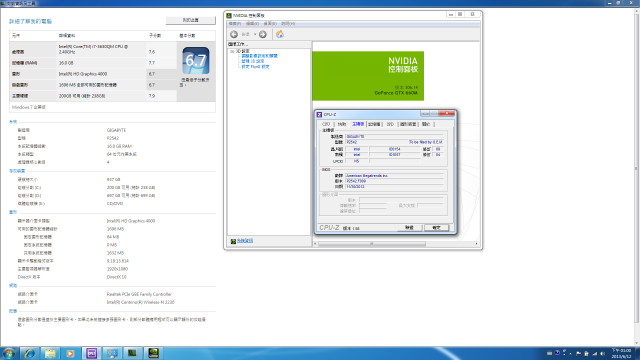Image resolution: width=640 pixels, height=360 pixels.
Task: Select the Set PhysX configuration tree item
Action: pyautogui.click(x=255, y=67)
